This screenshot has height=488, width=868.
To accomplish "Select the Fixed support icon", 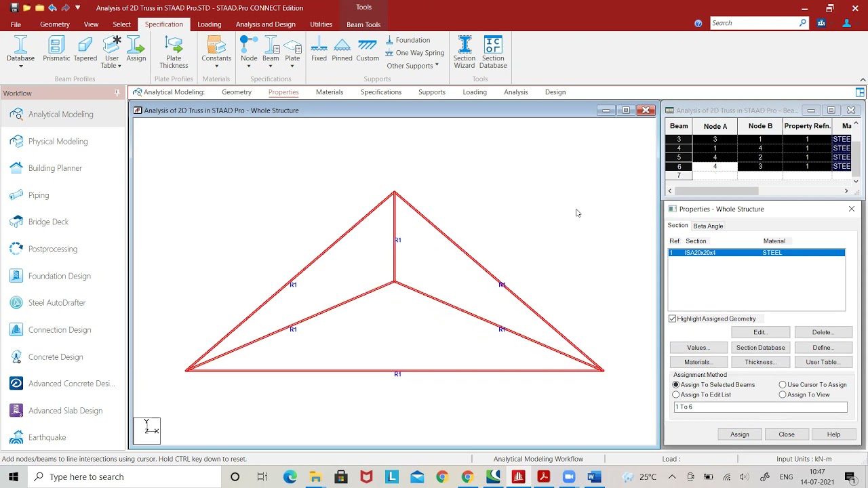I will 319,49.
